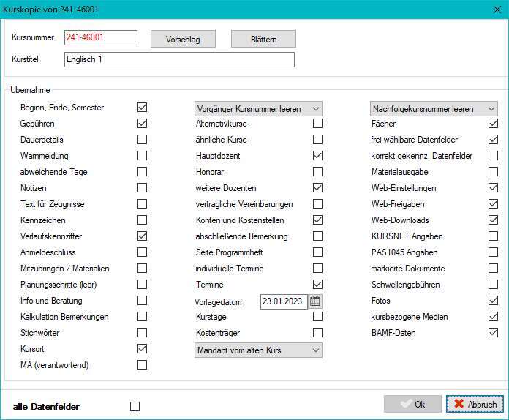Expand the Nachfolgekursnummer leeren dropdown
This screenshot has height=420, width=509.
434,109
